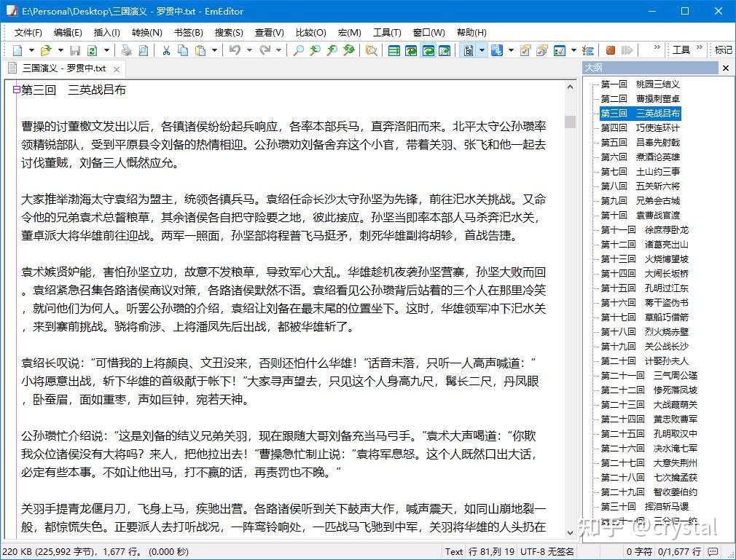Save the document with the floppy disk icon
The height and width of the screenshot is (560, 736).
[x=75, y=50]
